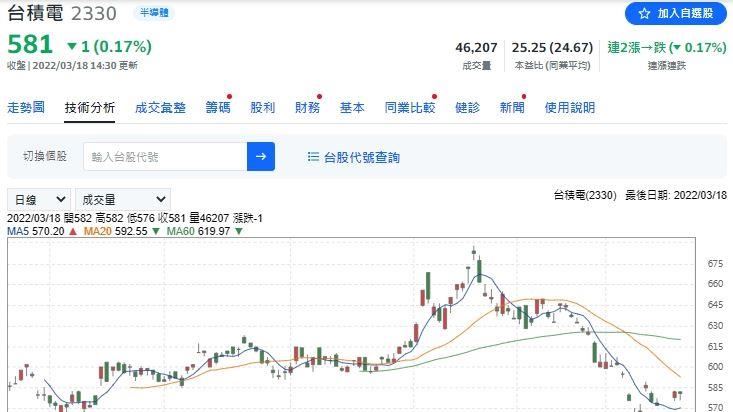Click the 台股代號查詢 link
This screenshot has height=412, width=733.
point(361,157)
